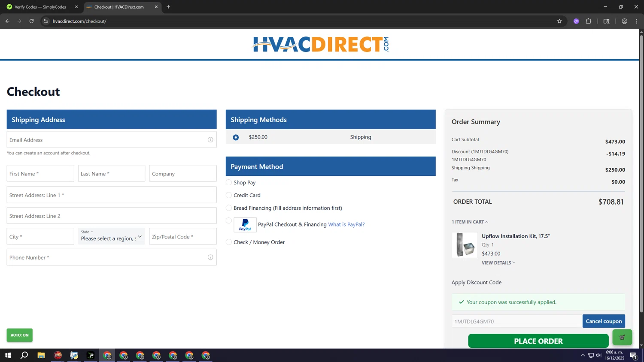This screenshot has height=362, width=644.
Task: Select Check / Money Order payment
Action: coord(229,242)
